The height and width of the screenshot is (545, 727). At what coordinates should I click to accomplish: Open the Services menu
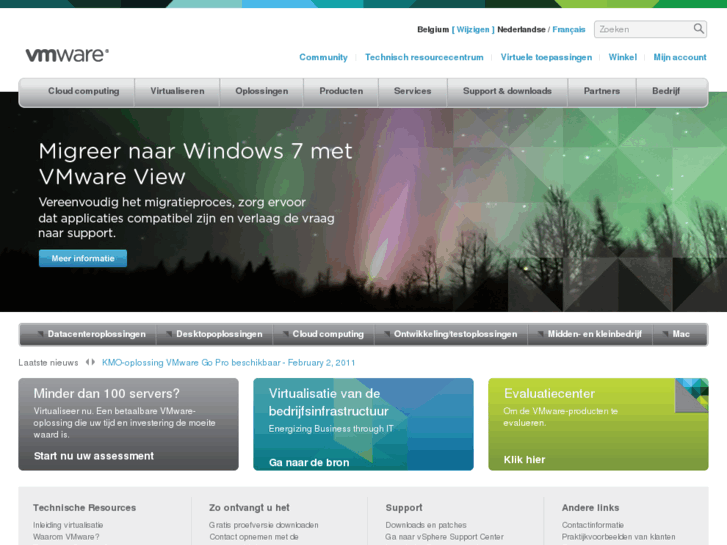pos(412,91)
